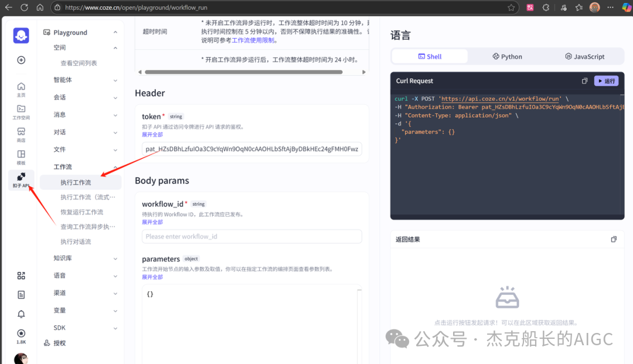Collapse the Playground section
The height and width of the screenshot is (364, 633).
(x=115, y=32)
